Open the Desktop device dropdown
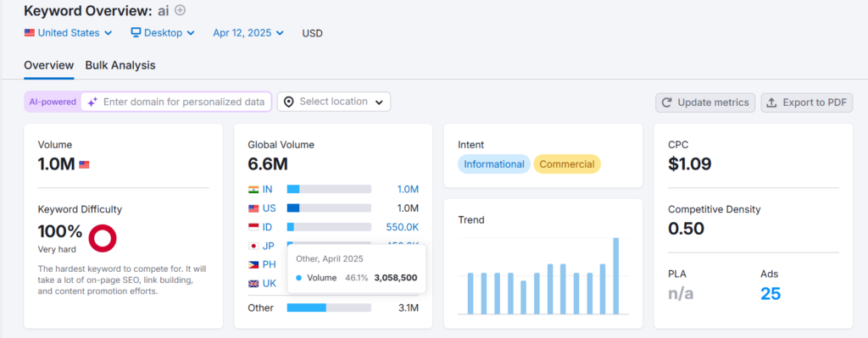868x338 pixels. pos(163,33)
